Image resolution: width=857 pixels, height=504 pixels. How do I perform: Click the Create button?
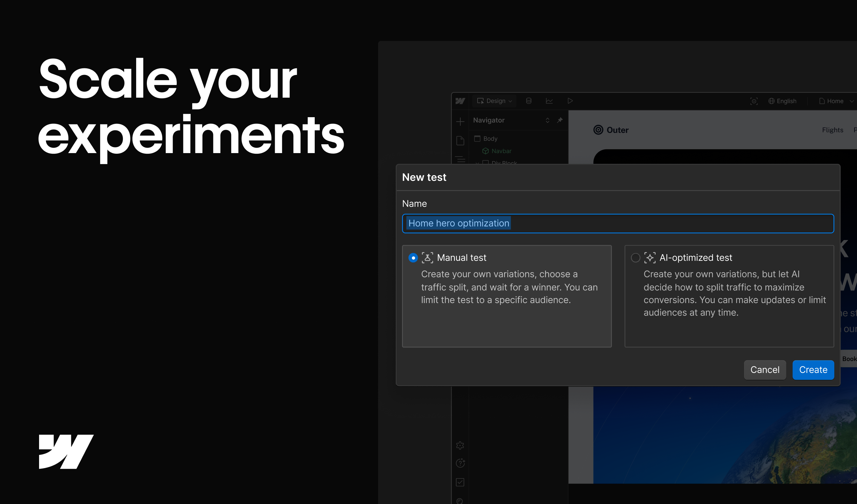tap(813, 370)
